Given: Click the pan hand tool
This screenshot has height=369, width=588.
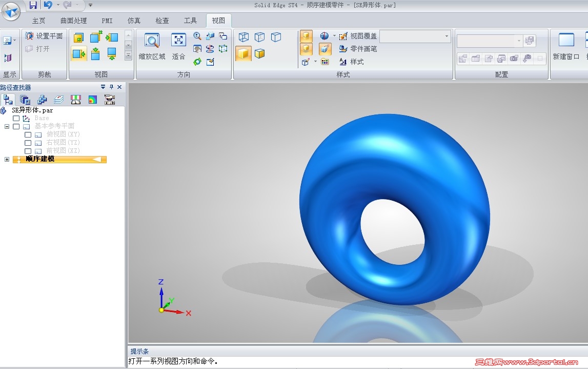Looking at the screenshot, I should tap(197, 49).
